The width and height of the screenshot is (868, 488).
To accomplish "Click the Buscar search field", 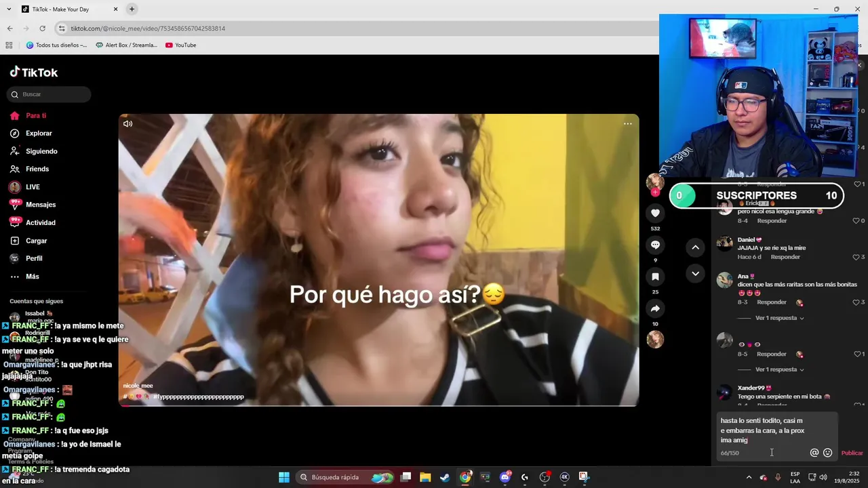I will pos(49,94).
